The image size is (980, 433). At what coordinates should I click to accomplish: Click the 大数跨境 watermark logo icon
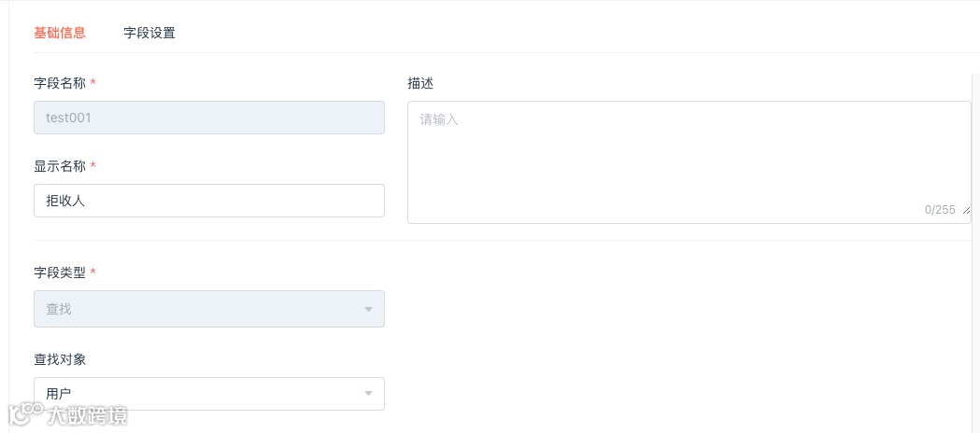24,413
